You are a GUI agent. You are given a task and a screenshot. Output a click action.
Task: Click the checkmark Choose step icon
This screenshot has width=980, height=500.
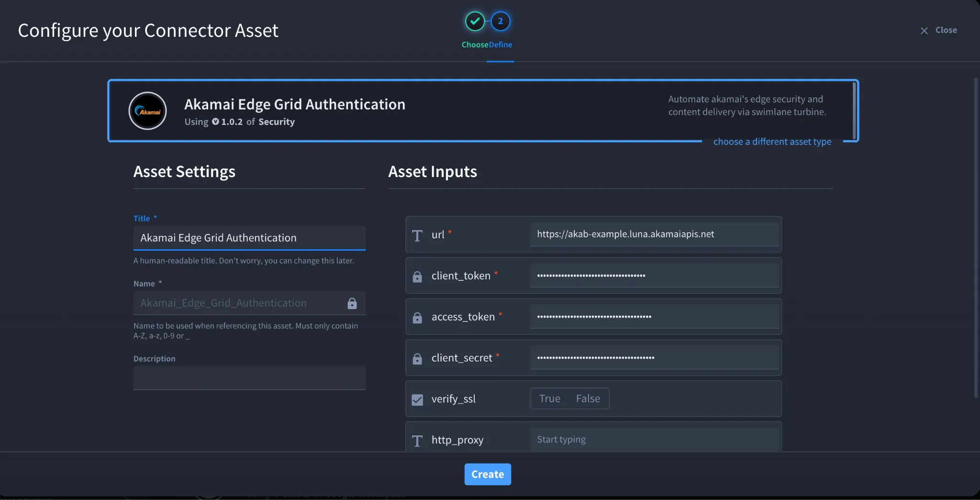[475, 21]
